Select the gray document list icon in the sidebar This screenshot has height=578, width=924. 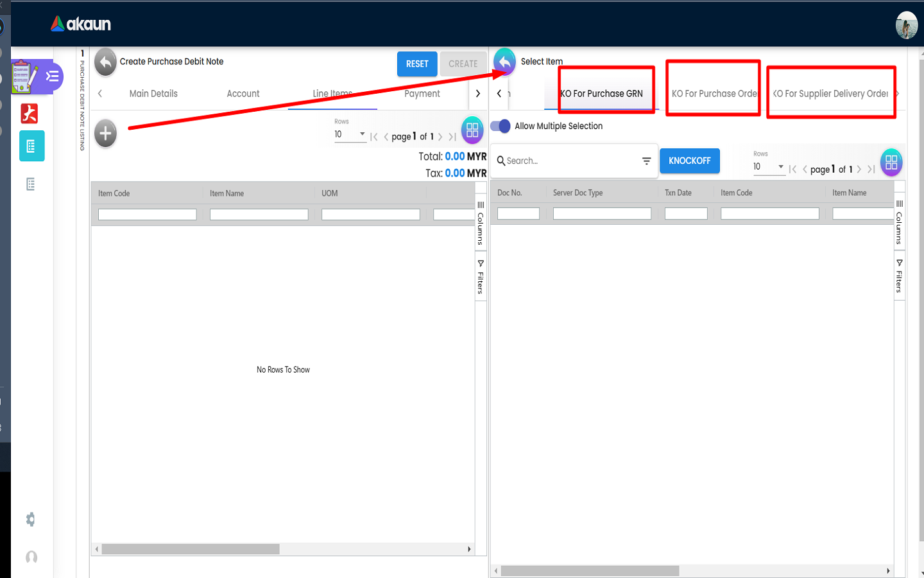click(x=31, y=184)
